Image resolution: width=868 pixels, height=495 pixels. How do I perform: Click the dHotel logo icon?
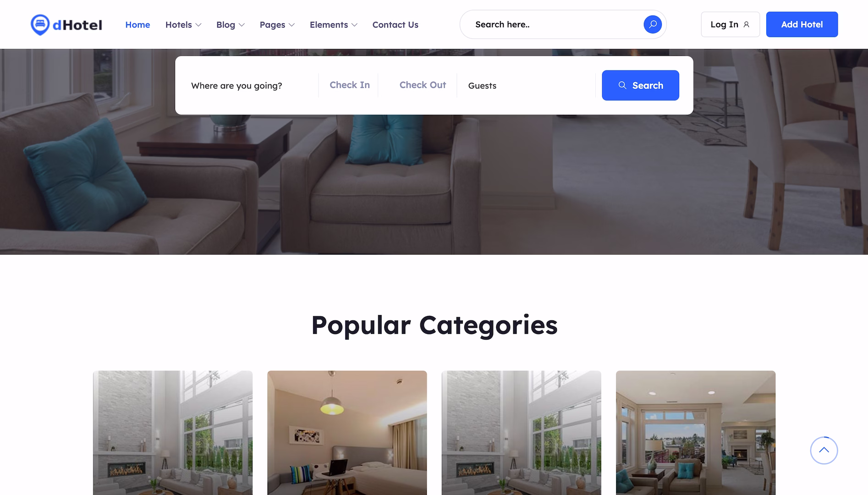[40, 25]
